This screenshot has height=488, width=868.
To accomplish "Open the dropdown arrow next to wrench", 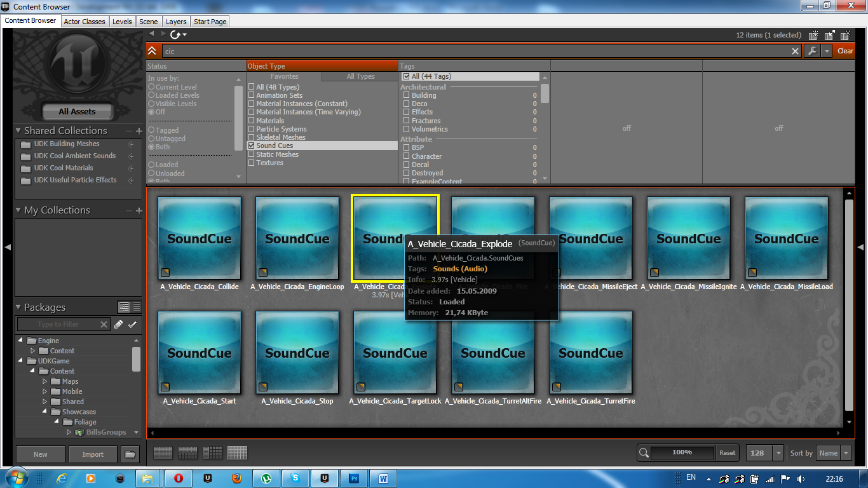I will (826, 51).
